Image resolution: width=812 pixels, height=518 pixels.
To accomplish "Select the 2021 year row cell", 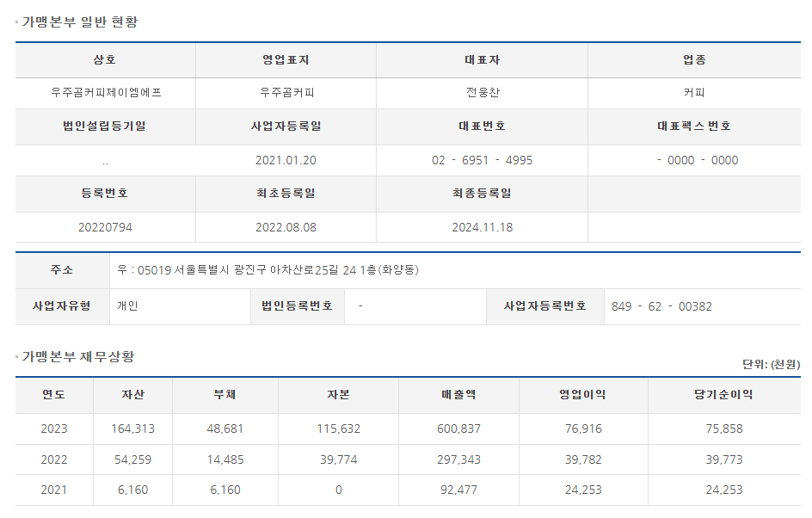I will (x=54, y=490).
